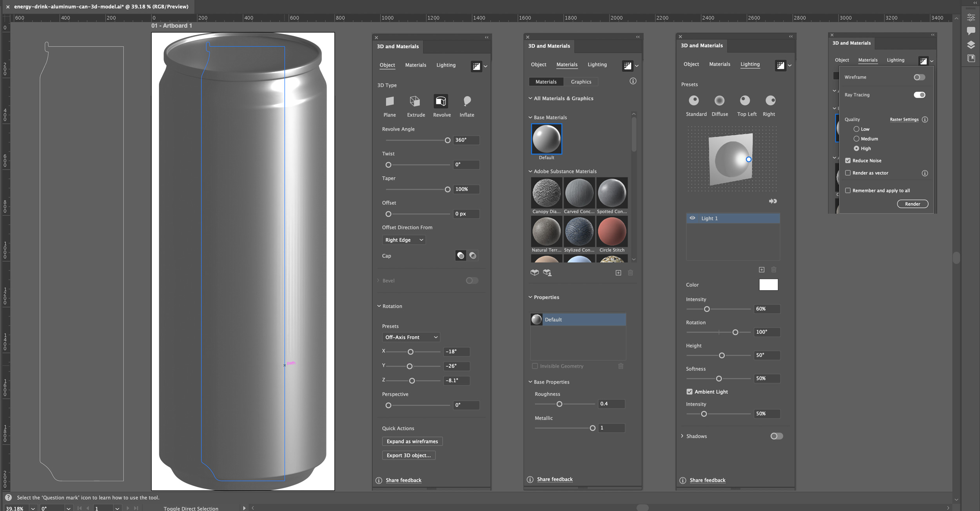This screenshot has width=980, height=511.
Task: Select the Circle Stitch material thumbnail
Action: [612, 232]
